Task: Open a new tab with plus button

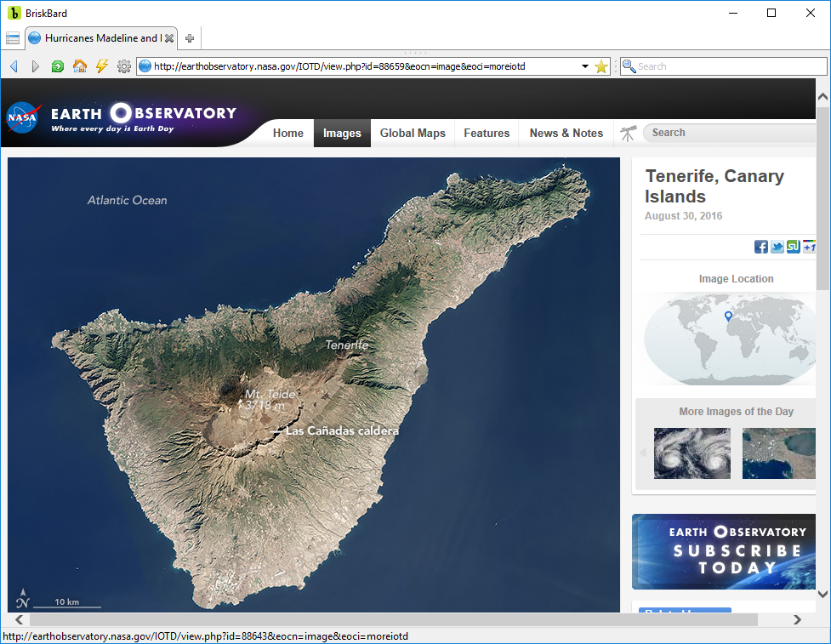Action: [190, 38]
